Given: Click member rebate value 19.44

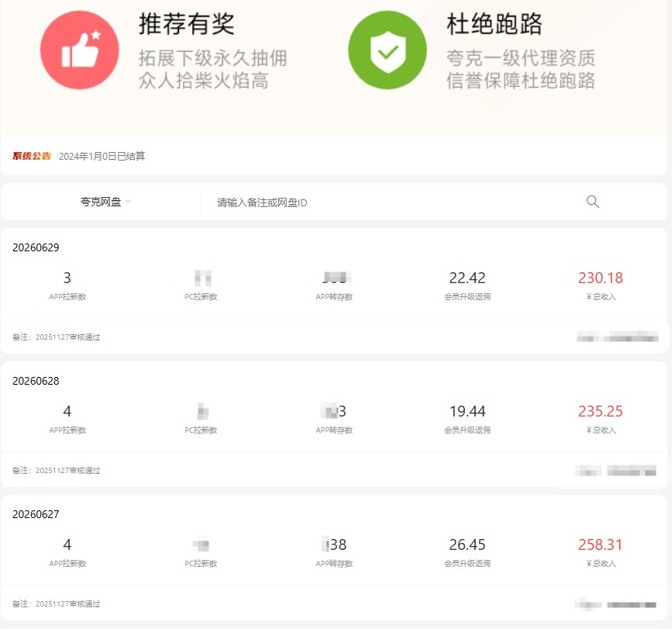Looking at the screenshot, I should pos(467,411).
